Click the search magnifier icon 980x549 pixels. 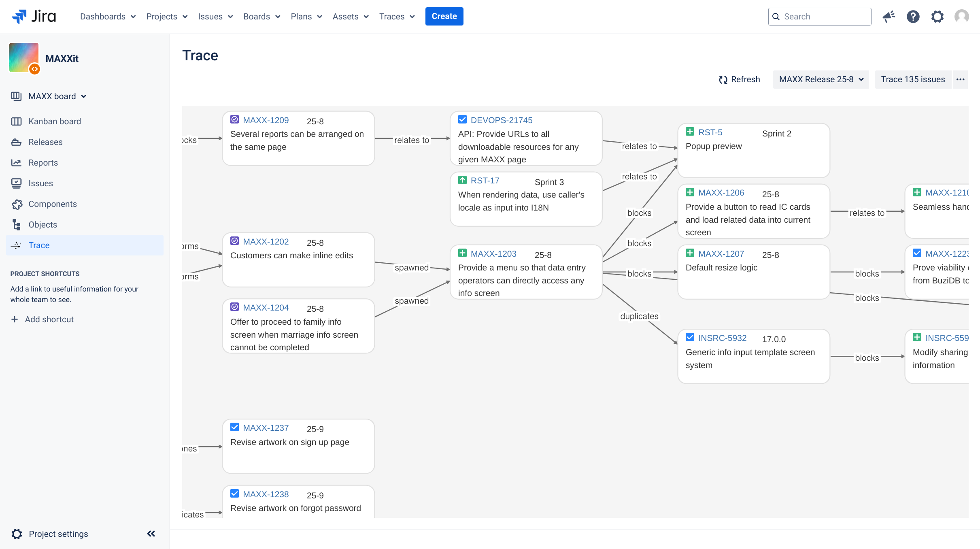pyautogui.click(x=776, y=17)
